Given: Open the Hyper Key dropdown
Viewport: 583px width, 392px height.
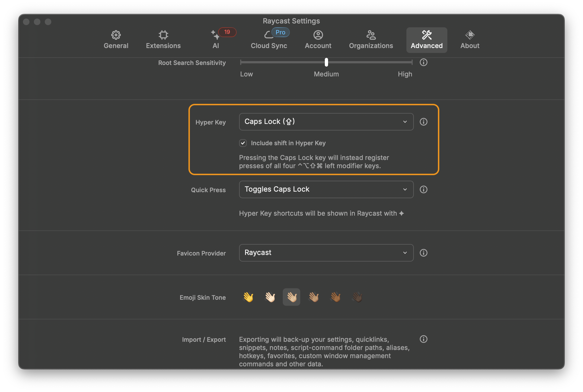Looking at the screenshot, I should pos(326,122).
